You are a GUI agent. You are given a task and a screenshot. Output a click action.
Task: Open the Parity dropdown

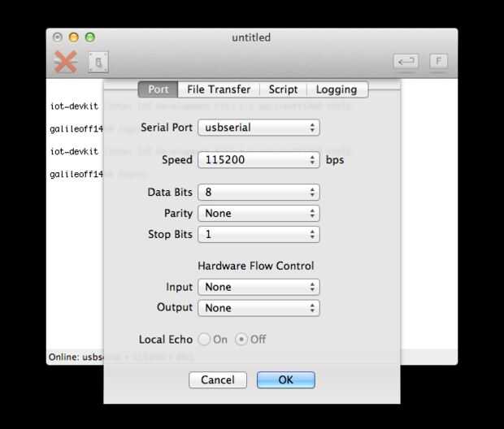pyautogui.click(x=259, y=214)
